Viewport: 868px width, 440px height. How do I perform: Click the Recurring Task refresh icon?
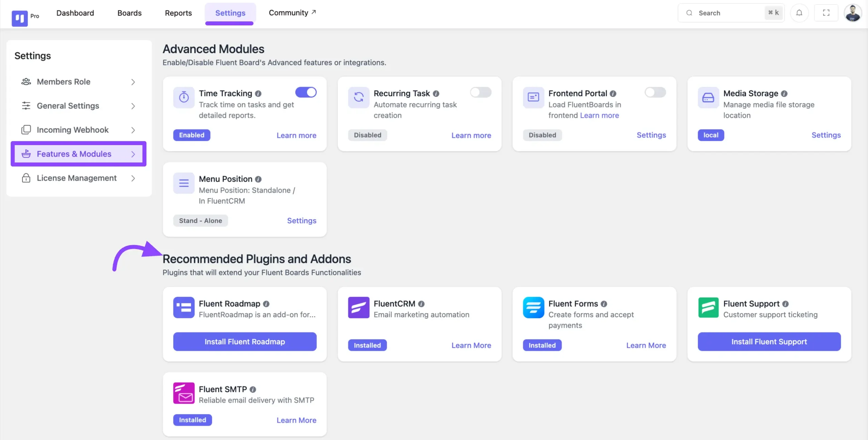(359, 97)
